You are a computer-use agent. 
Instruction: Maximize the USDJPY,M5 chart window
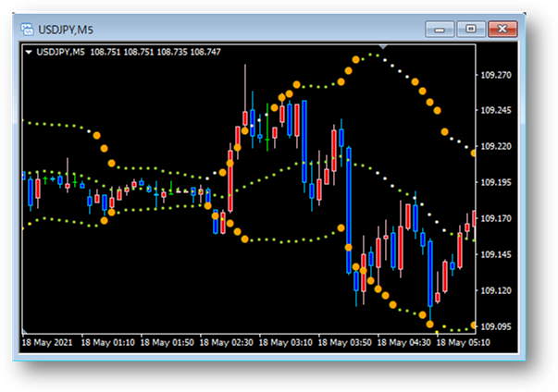pyautogui.click(x=471, y=30)
